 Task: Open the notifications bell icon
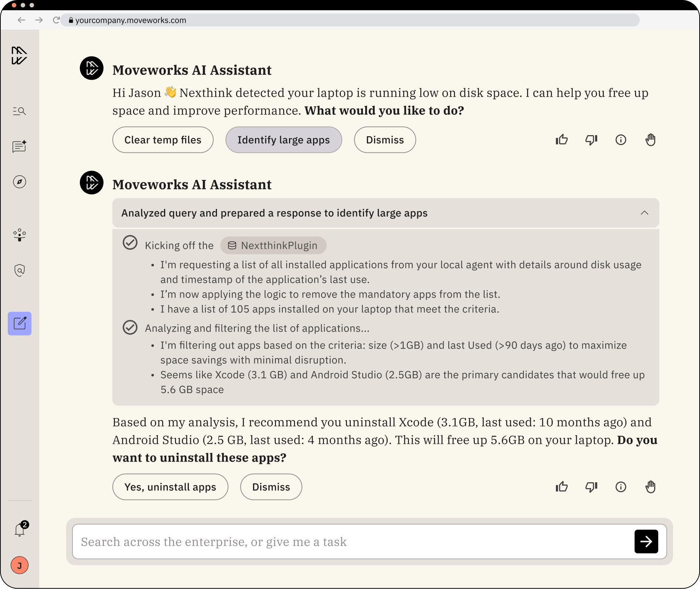(x=20, y=530)
